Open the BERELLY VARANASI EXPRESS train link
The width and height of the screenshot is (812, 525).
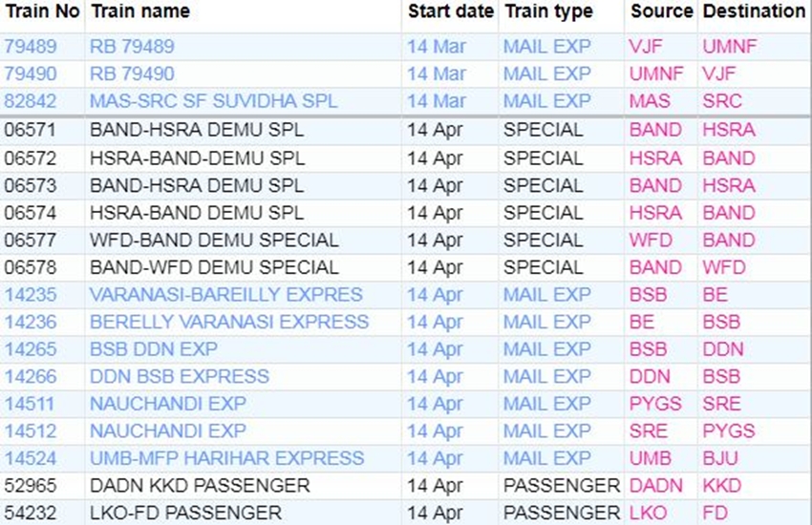(x=228, y=322)
